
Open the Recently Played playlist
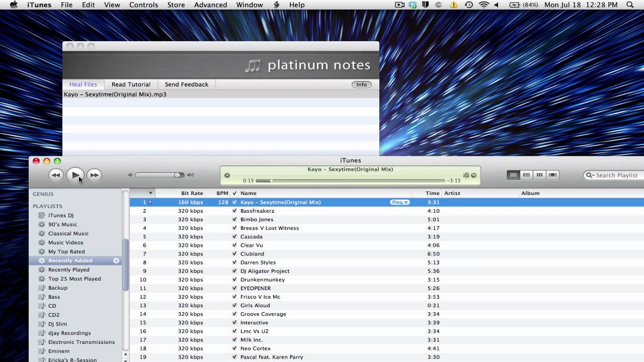point(69,269)
